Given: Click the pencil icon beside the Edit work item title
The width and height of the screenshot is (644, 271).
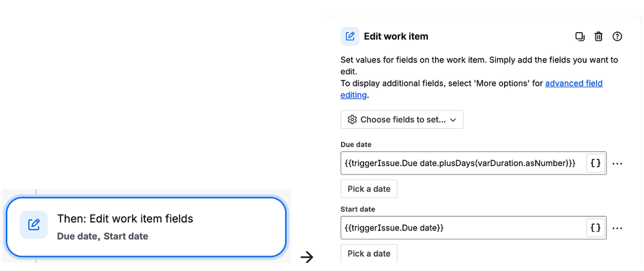Looking at the screenshot, I should 350,37.
